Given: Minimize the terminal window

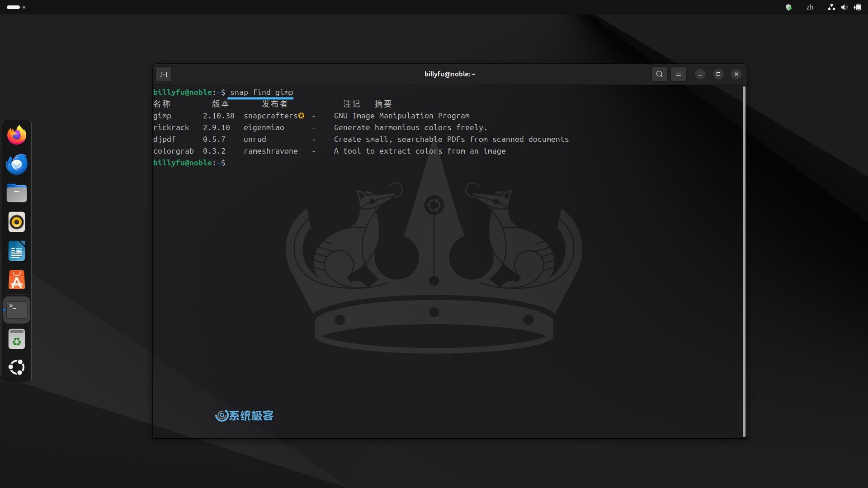Looking at the screenshot, I should point(700,74).
